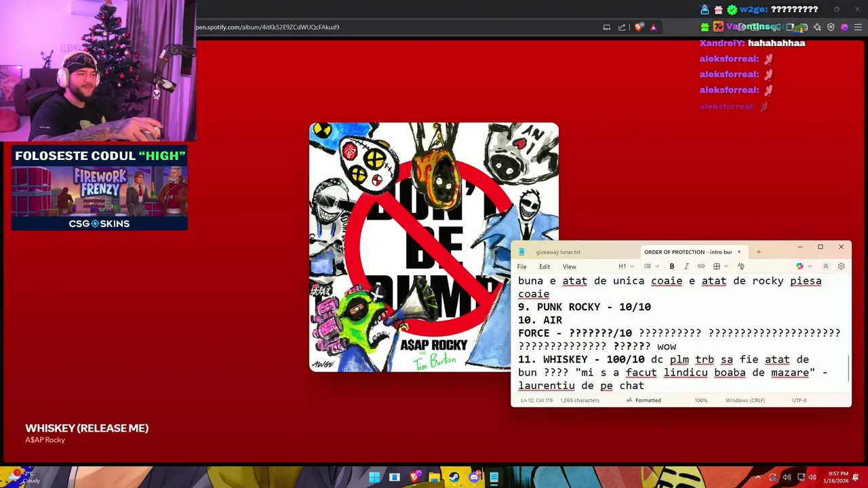The width and height of the screenshot is (868, 488).
Task: Click the Brave Shields icon in address bar
Action: 639,27
